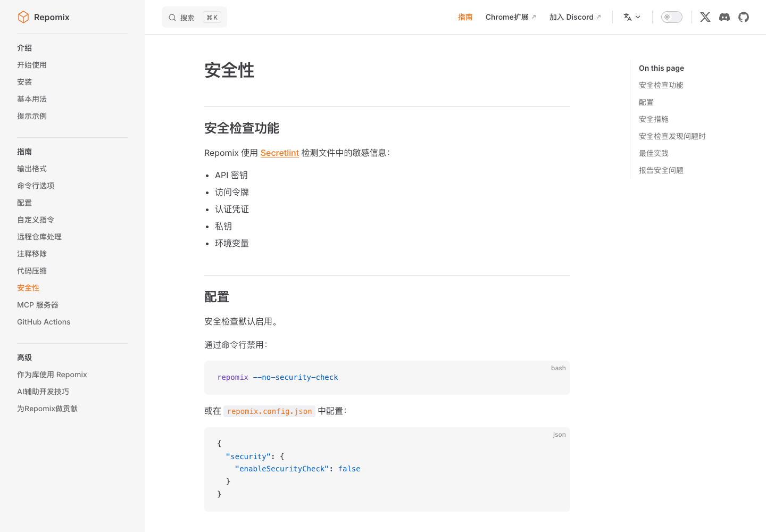Viewport: 766px width, 532px height.
Task: Follow the Secretlint hyperlink
Action: 279,153
